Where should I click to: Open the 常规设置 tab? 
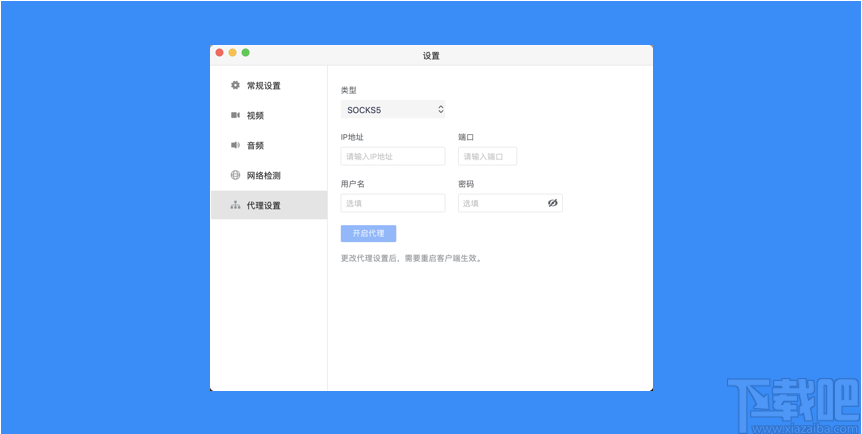269,85
